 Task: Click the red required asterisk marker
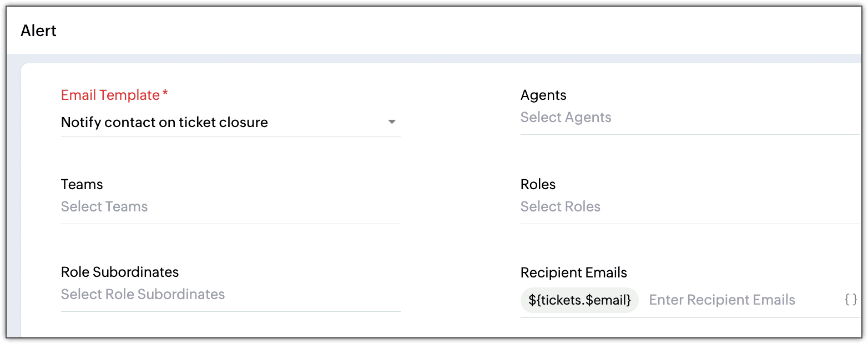click(165, 93)
